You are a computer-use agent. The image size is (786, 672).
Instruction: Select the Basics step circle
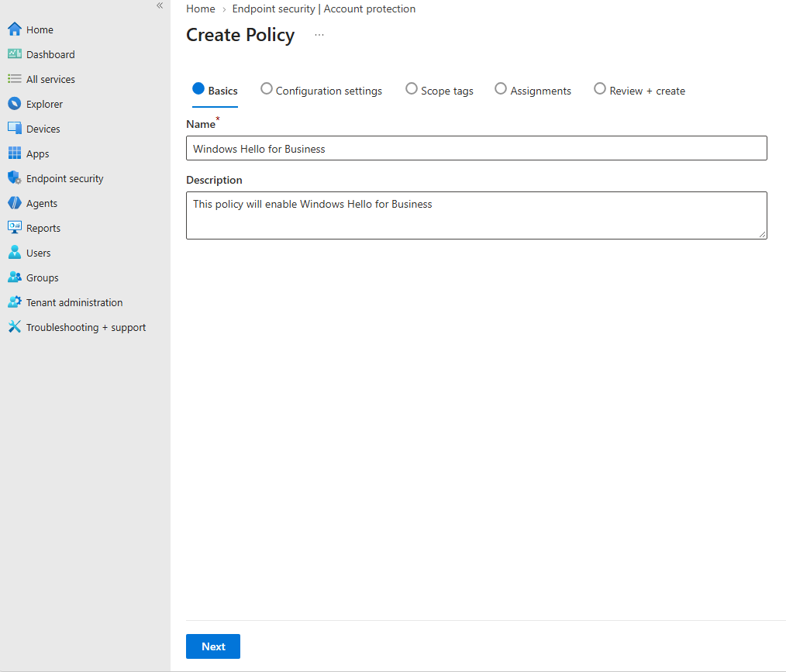point(198,88)
